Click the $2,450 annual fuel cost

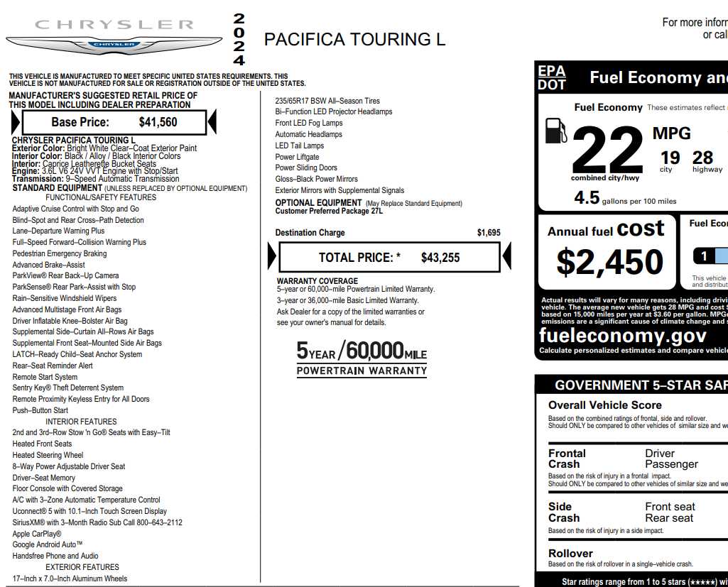click(x=609, y=262)
